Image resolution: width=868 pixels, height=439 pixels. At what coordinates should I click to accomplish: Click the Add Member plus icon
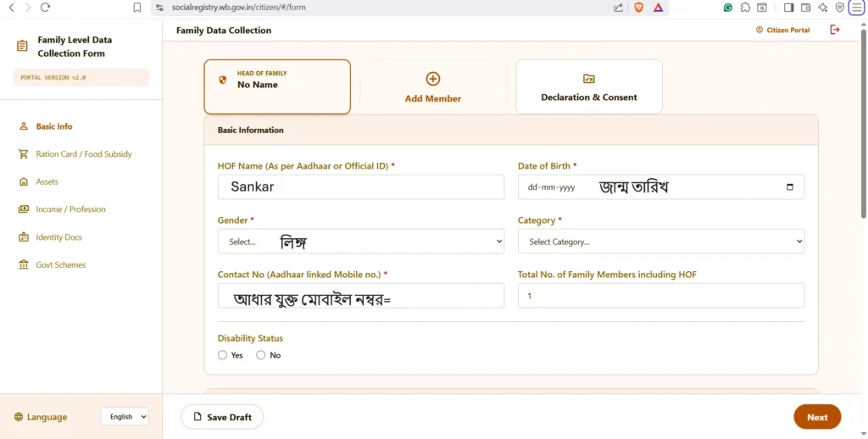[x=433, y=79]
